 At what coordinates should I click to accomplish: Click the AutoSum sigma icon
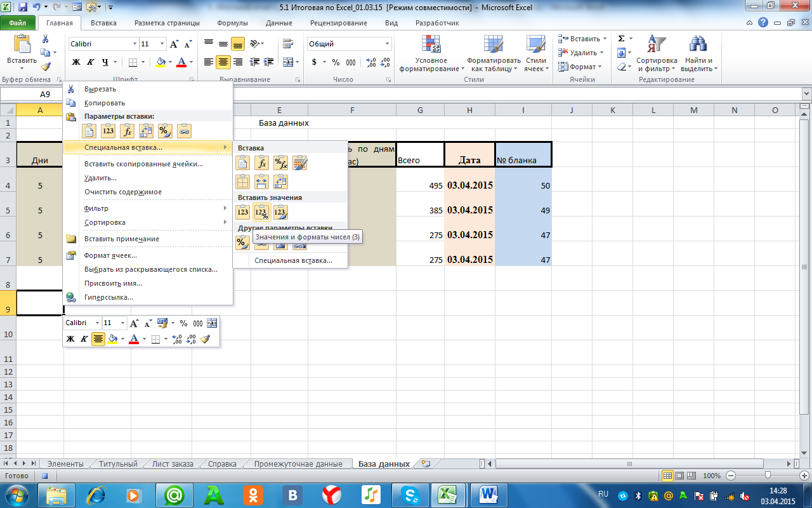click(x=622, y=39)
